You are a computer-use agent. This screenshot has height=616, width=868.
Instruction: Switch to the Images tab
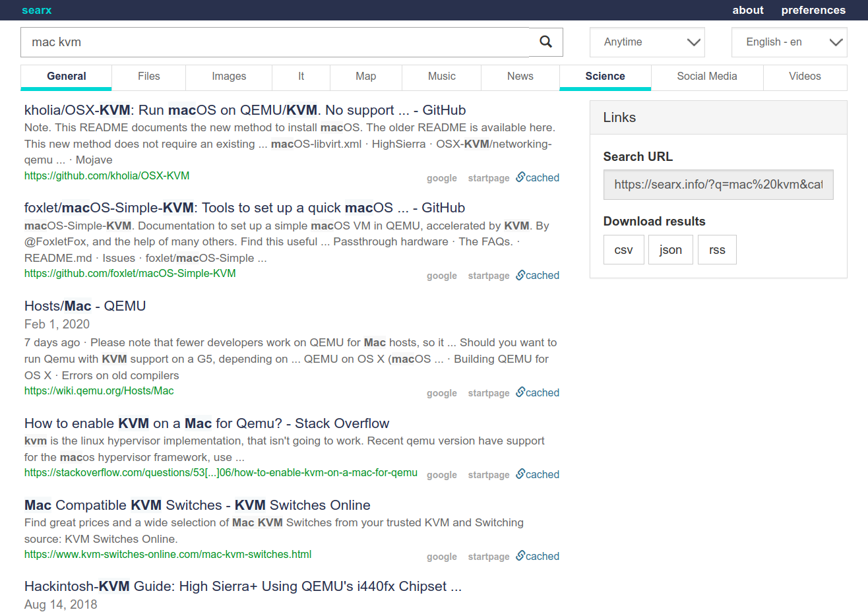coord(229,77)
